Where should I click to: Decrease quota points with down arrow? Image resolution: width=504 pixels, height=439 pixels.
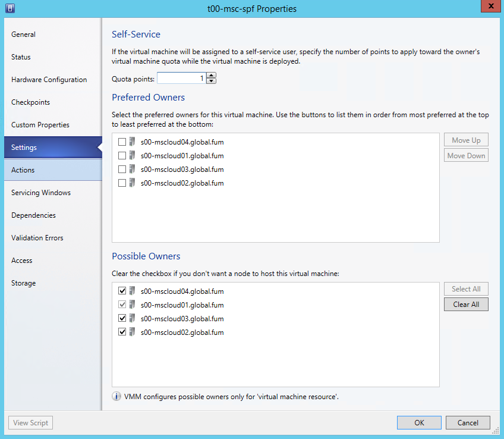tap(211, 81)
